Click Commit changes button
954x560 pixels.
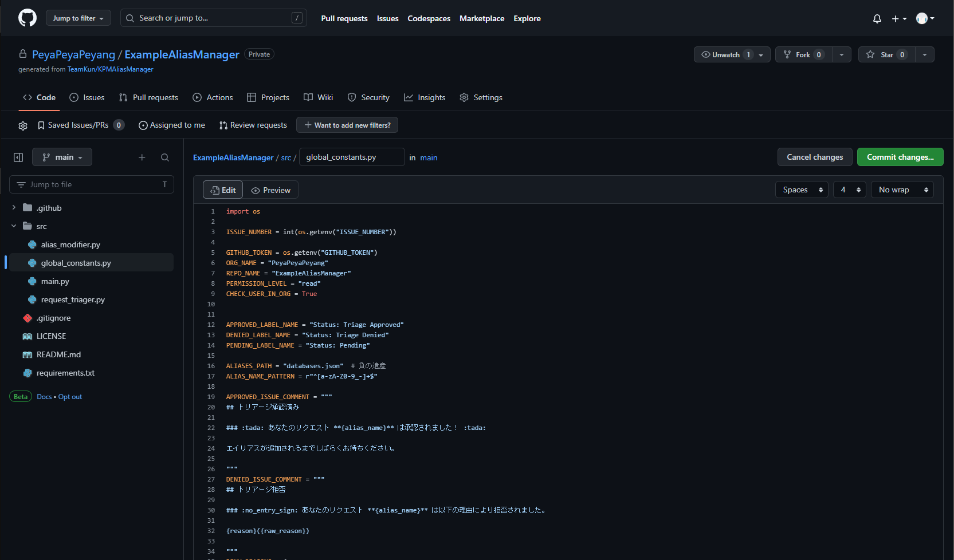(x=900, y=157)
